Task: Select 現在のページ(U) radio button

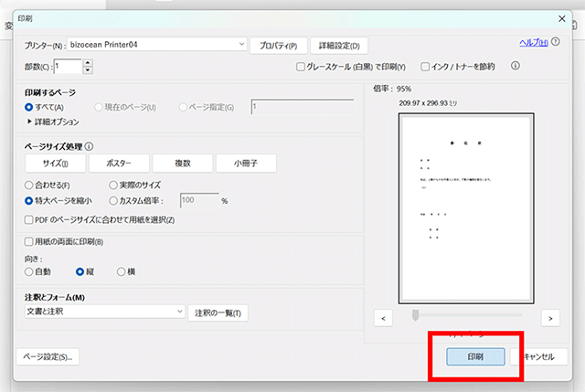Action: pyautogui.click(x=99, y=108)
